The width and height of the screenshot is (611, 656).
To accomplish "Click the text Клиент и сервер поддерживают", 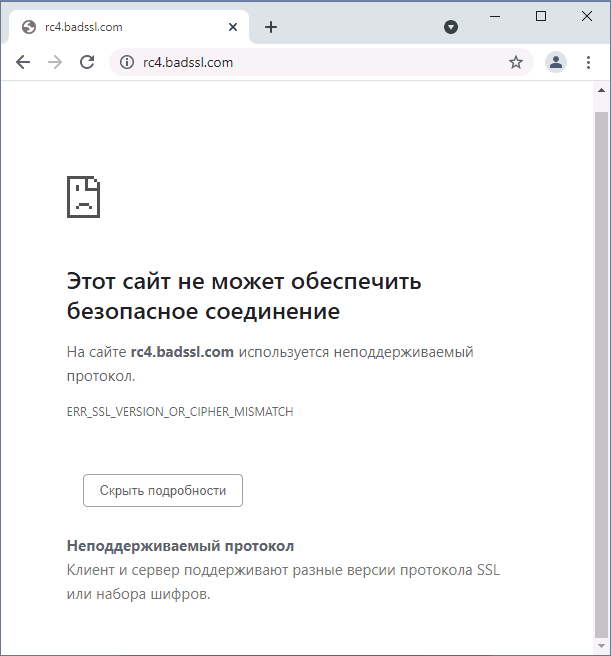I will coord(177,570).
